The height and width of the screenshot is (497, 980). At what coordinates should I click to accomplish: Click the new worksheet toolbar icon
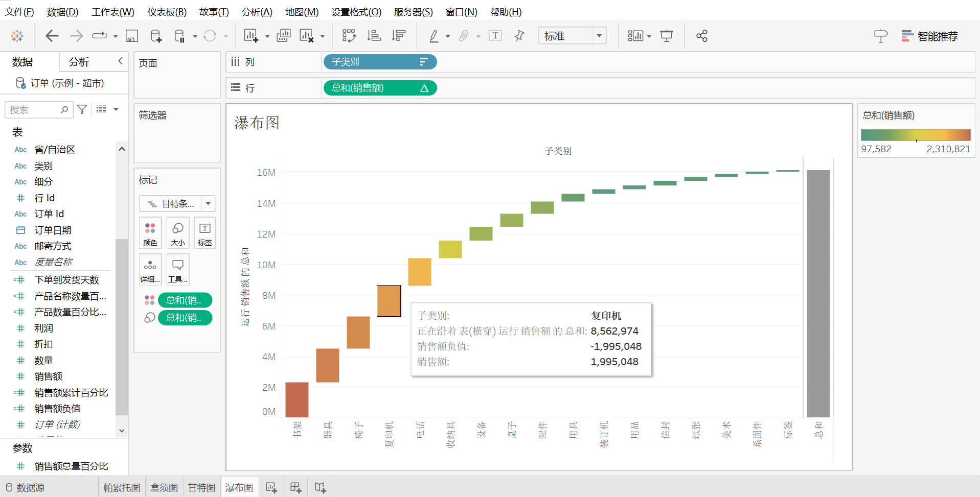(x=251, y=36)
